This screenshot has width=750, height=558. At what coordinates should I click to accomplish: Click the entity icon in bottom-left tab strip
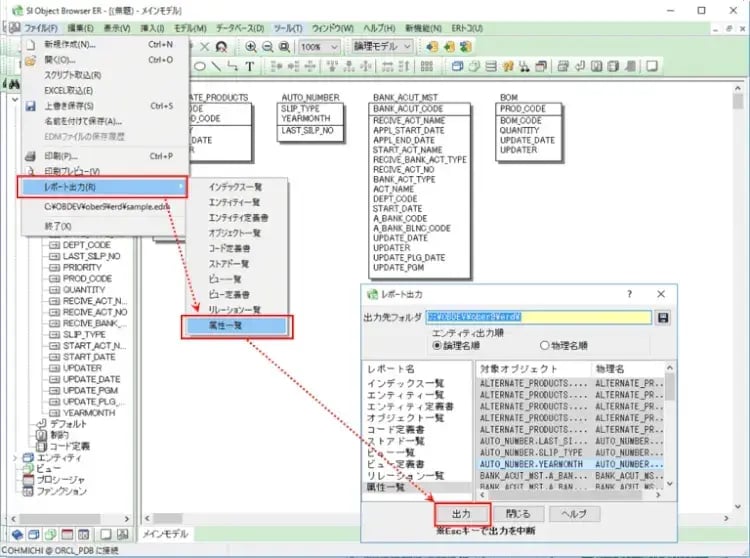point(33,535)
